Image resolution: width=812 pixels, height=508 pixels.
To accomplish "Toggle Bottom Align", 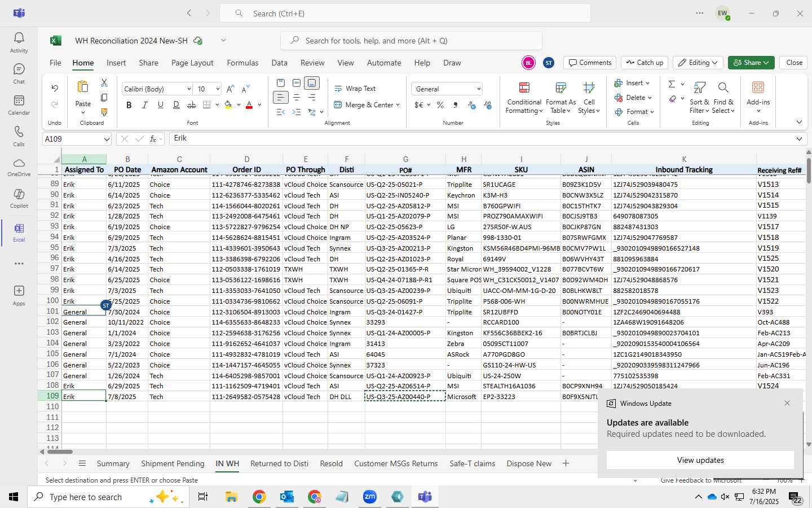I will pyautogui.click(x=312, y=83).
